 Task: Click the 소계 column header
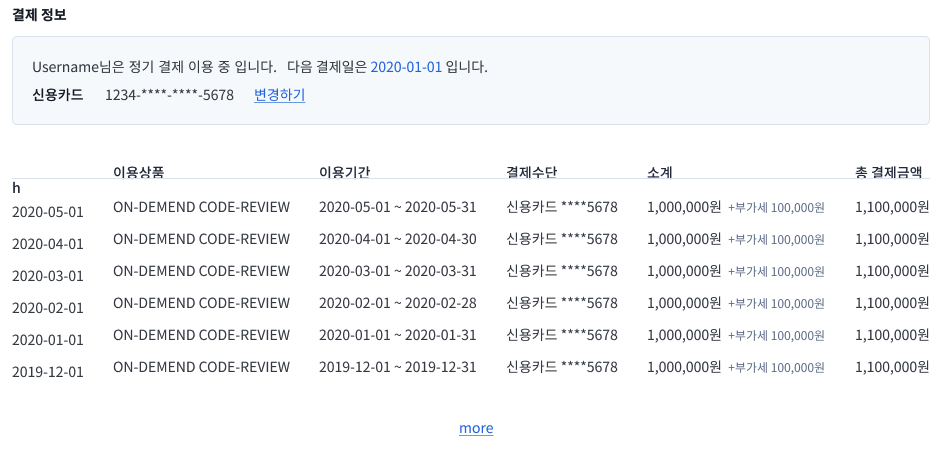pyautogui.click(x=660, y=172)
